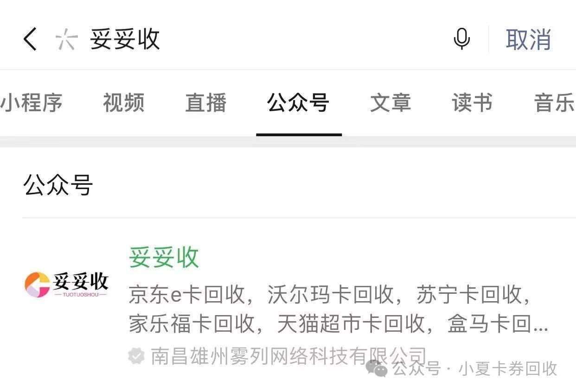Switch to the 音乐 tab
The width and height of the screenshot is (576, 392).
(x=555, y=102)
